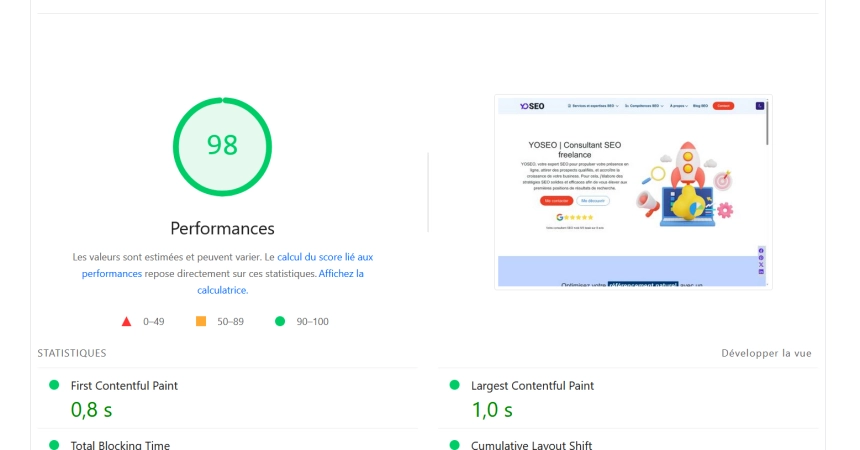Click the YOSEO logo in the page preview

(x=532, y=105)
